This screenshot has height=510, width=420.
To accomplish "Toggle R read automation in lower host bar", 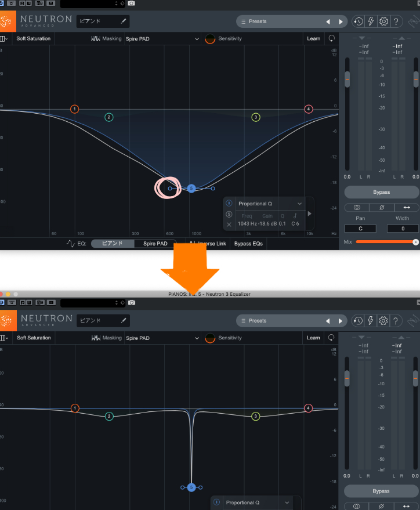I will [23, 302].
